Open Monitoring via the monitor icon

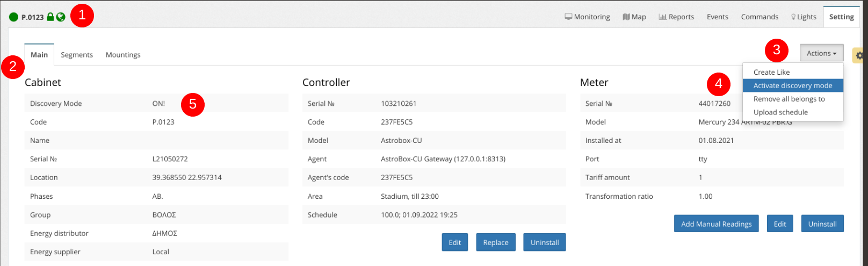point(568,17)
